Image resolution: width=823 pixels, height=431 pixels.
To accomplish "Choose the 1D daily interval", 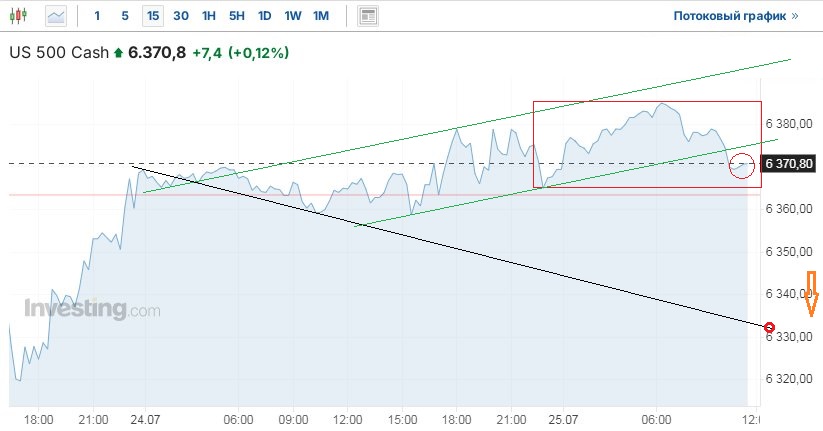I will [x=264, y=16].
